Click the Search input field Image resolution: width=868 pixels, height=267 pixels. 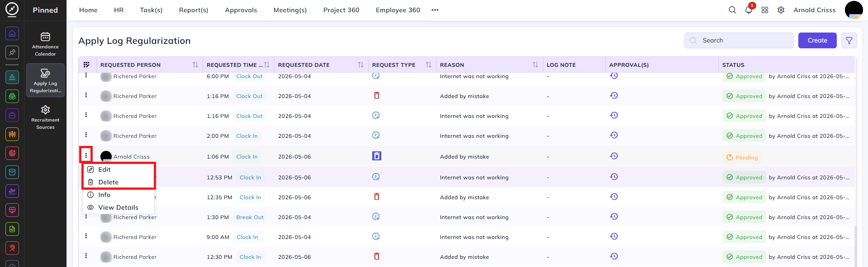(x=739, y=40)
